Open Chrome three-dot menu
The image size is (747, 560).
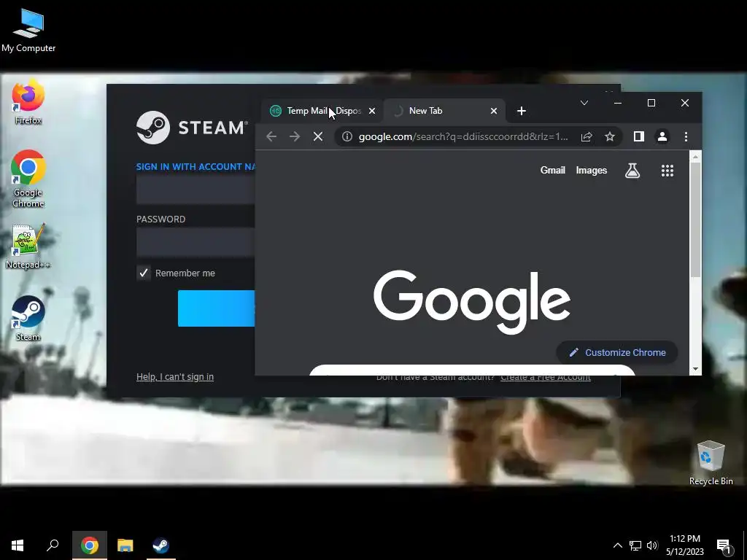[686, 136]
